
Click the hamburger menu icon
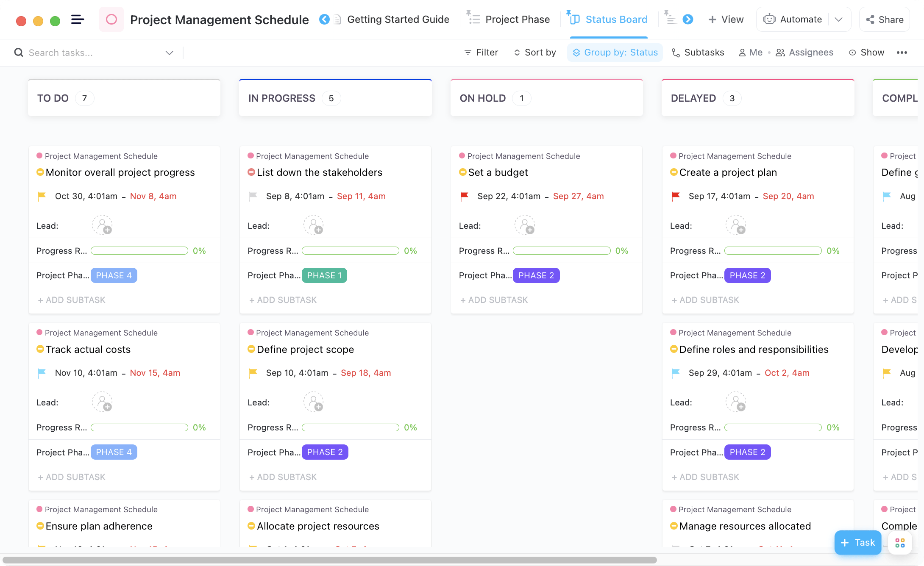click(x=78, y=19)
